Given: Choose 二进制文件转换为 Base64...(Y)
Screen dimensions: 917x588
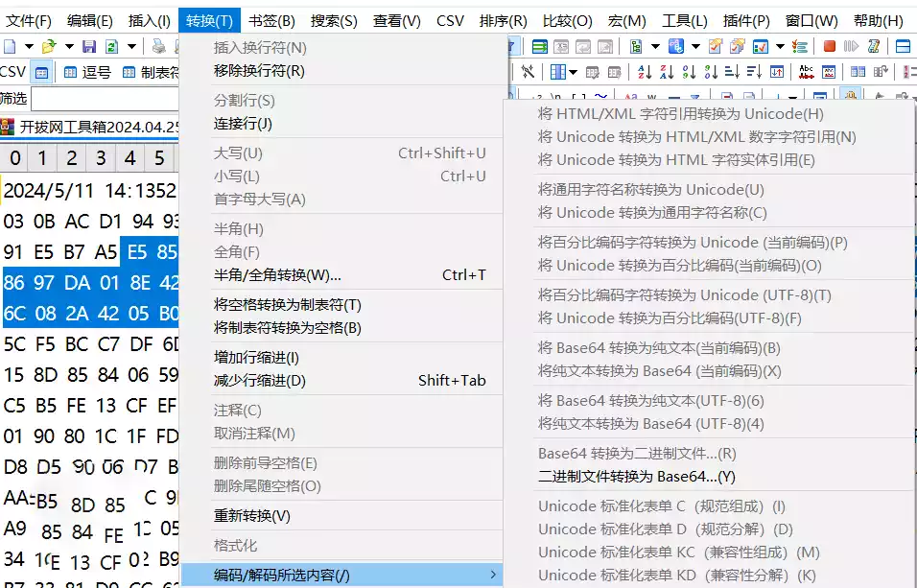Looking at the screenshot, I should pos(636,477).
